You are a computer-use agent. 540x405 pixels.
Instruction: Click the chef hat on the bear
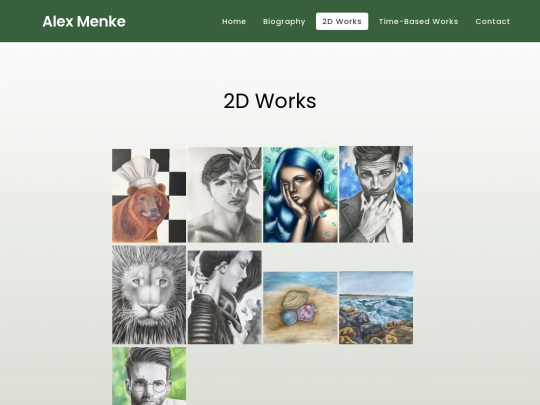point(137,171)
